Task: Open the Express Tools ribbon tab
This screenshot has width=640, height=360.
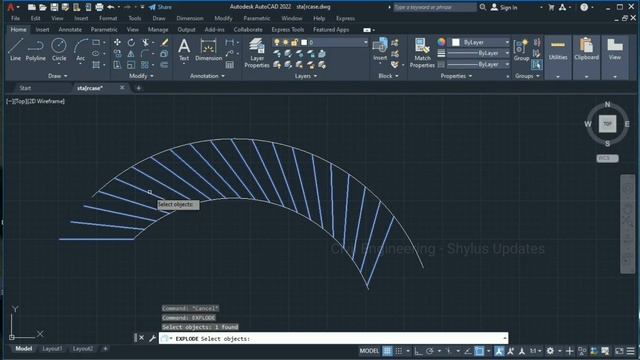Action: (x=287, y=29)
